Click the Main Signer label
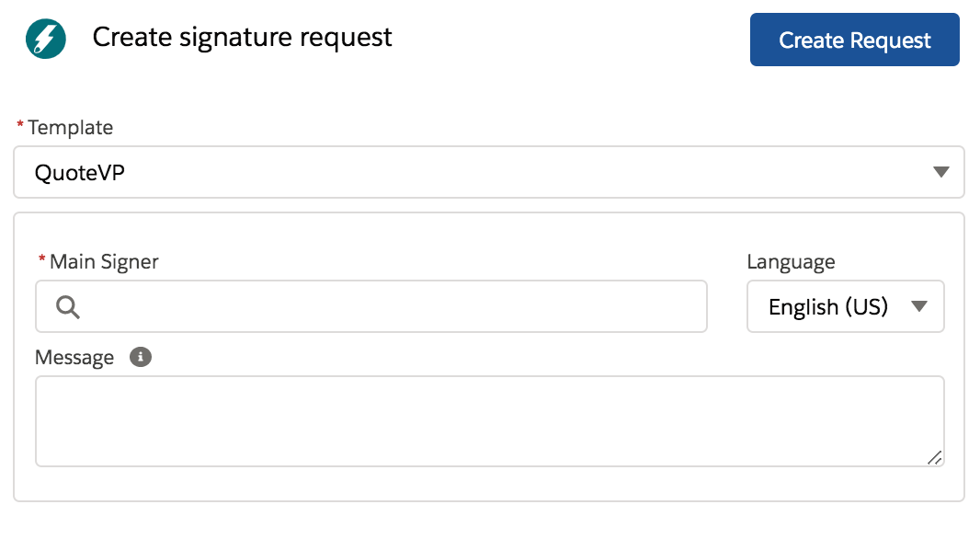This screenshot has height=539, width=980. [104, 261]
